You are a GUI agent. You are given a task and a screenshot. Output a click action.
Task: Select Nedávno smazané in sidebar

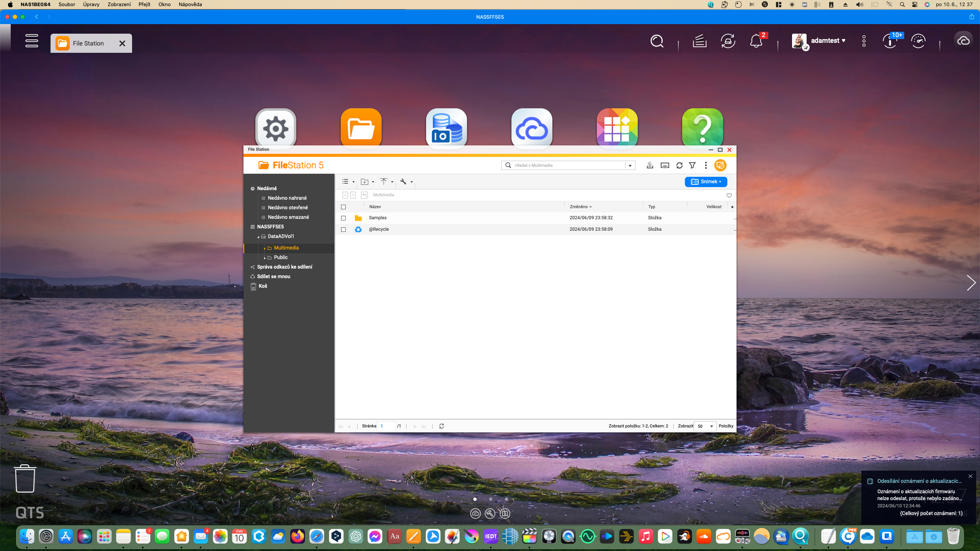[x=288, y=217]
